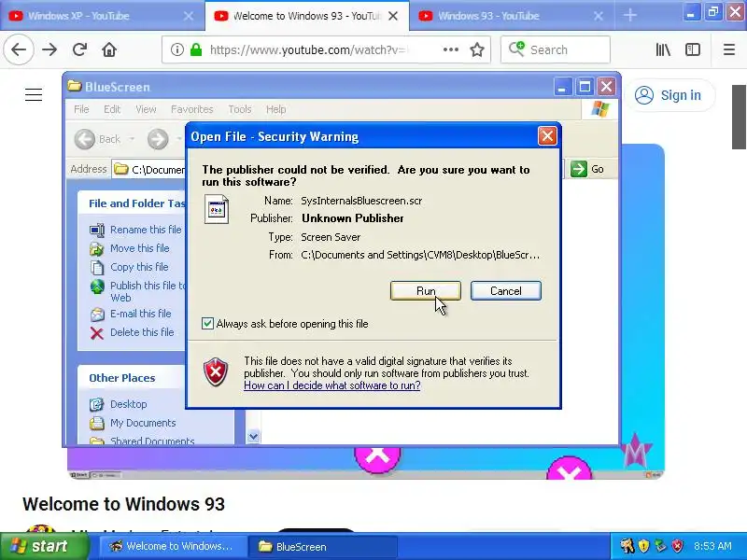Open the Favorites menu in BlueScreen window

click(x=192, y=109)
